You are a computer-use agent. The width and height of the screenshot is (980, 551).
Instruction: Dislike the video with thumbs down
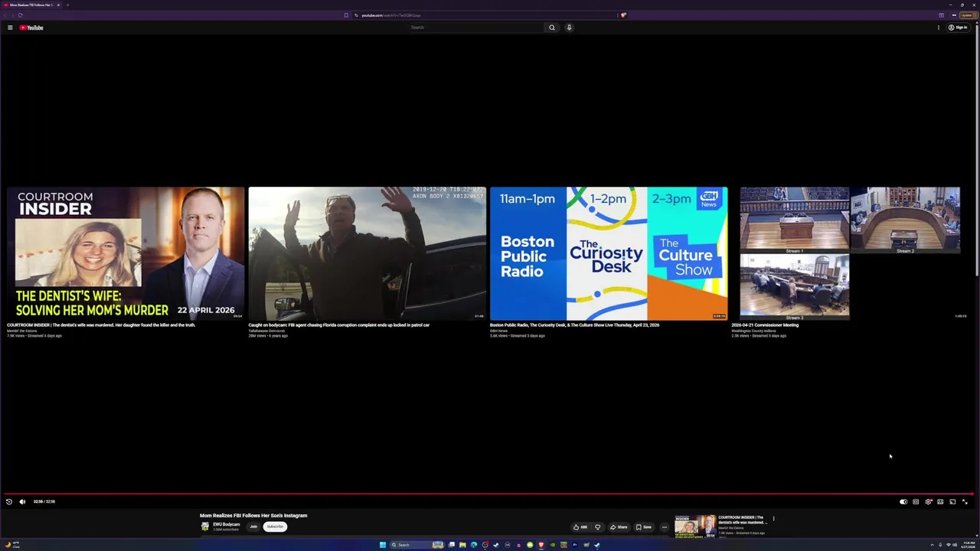(598, 527)
